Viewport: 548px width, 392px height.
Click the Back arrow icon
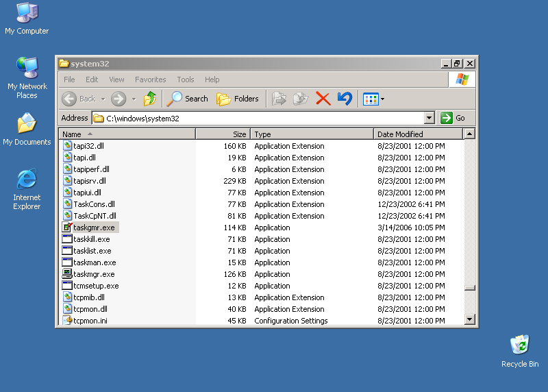(69, 99)
